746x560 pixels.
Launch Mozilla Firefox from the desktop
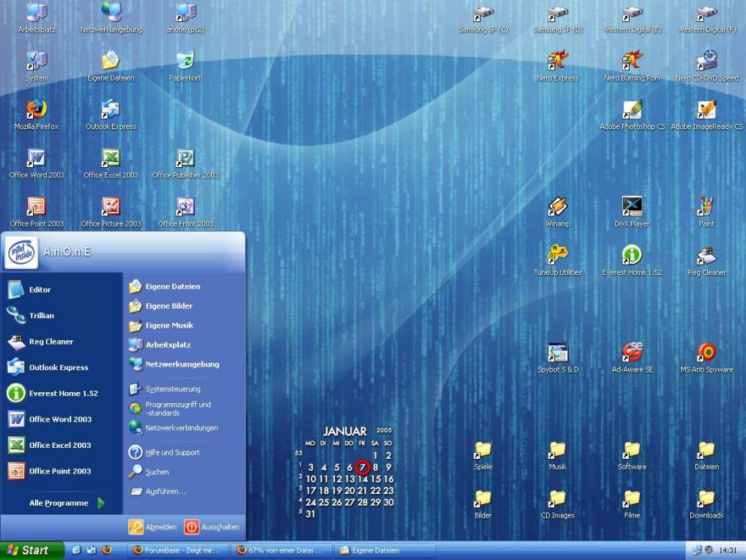[37, 114]
